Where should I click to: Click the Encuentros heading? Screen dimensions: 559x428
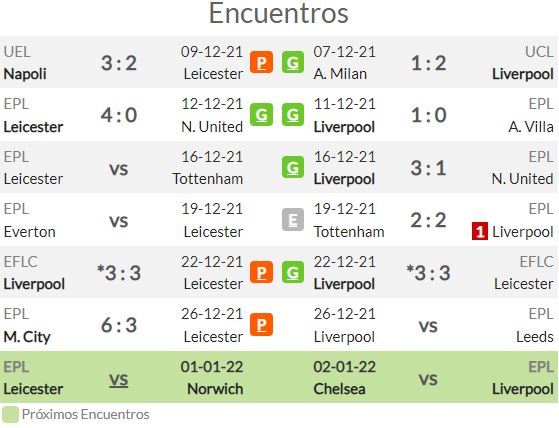[x=279, y=14]
